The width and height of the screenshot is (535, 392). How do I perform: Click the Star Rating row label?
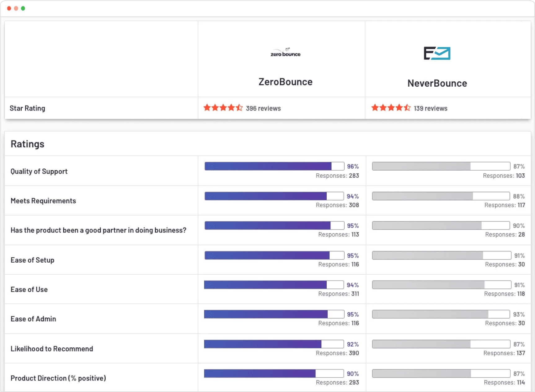[28, 108]
